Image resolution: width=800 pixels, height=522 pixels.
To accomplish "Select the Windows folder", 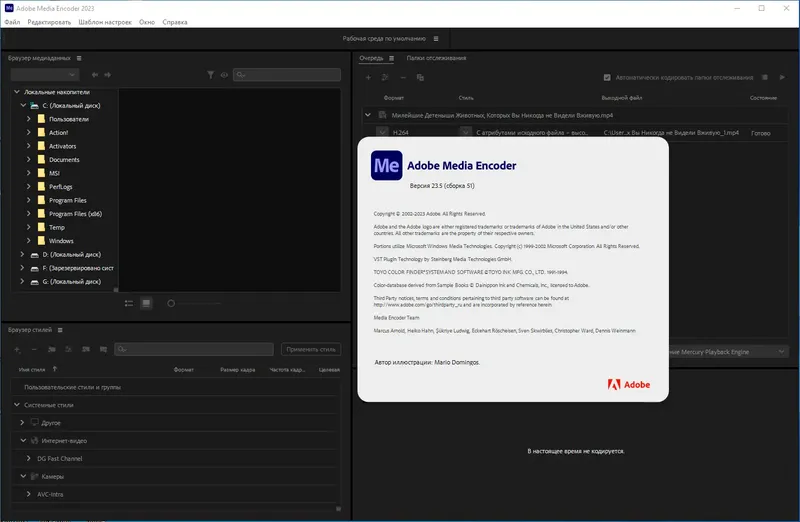I will click(61, 241).
